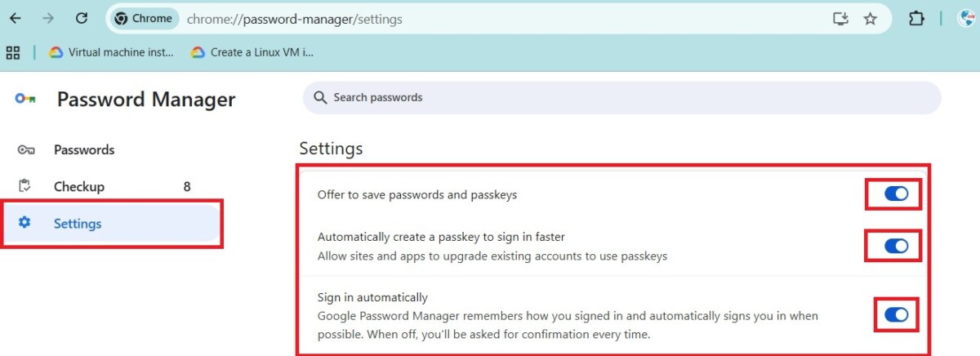The height and width of the screenshot is (356, 980).
Task: Toggle the Sign in automatically switch
Action: [x=895, y=314]
